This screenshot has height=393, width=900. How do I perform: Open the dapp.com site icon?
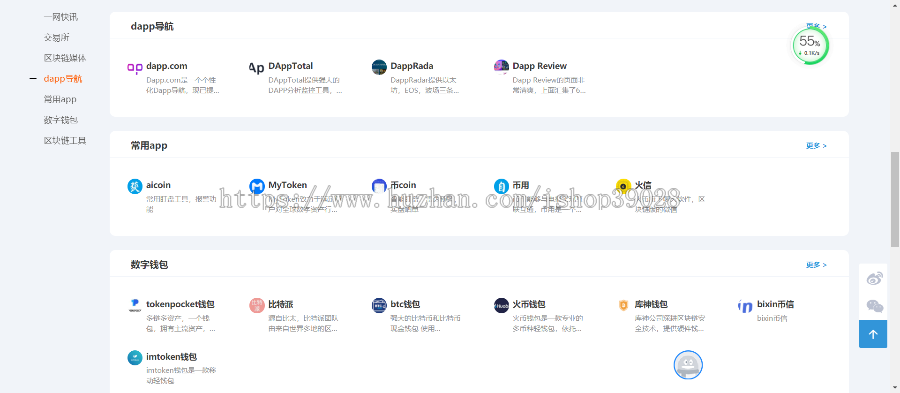click(x=134, y=67)
